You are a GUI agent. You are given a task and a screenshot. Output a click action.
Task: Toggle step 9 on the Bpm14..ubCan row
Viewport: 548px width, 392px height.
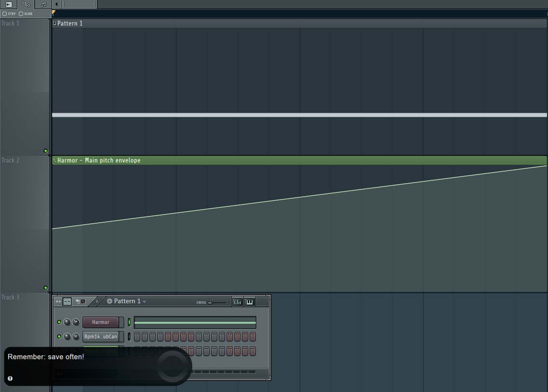pyautogui.click(x=199, y=337)
